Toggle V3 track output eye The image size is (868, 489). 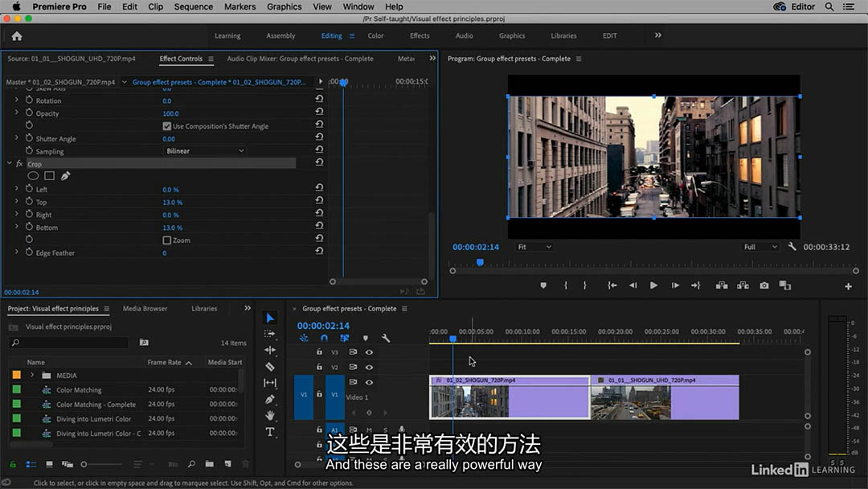(369, 352)
